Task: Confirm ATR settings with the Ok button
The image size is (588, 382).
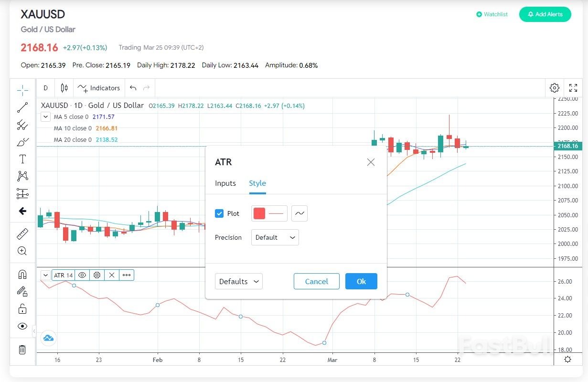Action: [x=361, y=281]
